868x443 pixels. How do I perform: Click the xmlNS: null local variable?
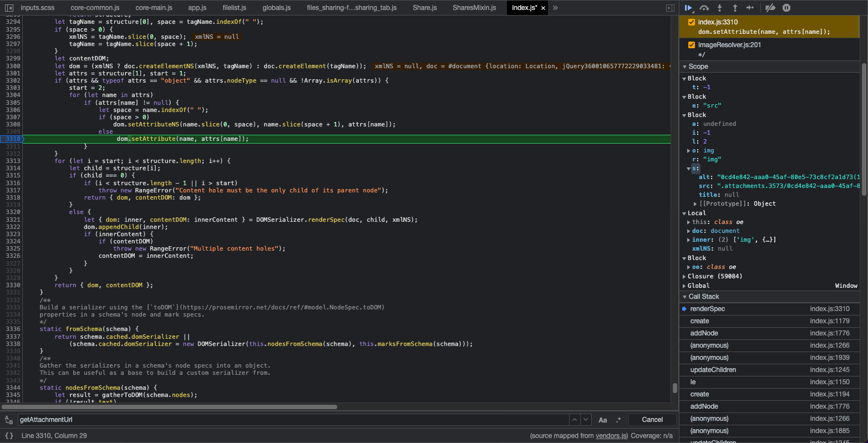pyautogui.click(x=712, y=249)
